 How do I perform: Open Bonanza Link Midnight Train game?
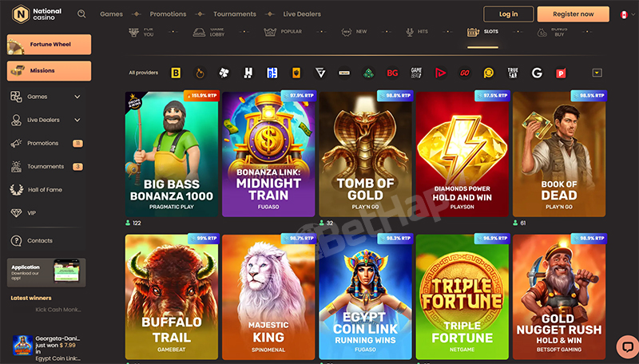pyautogui.click(x=268, y=154)
